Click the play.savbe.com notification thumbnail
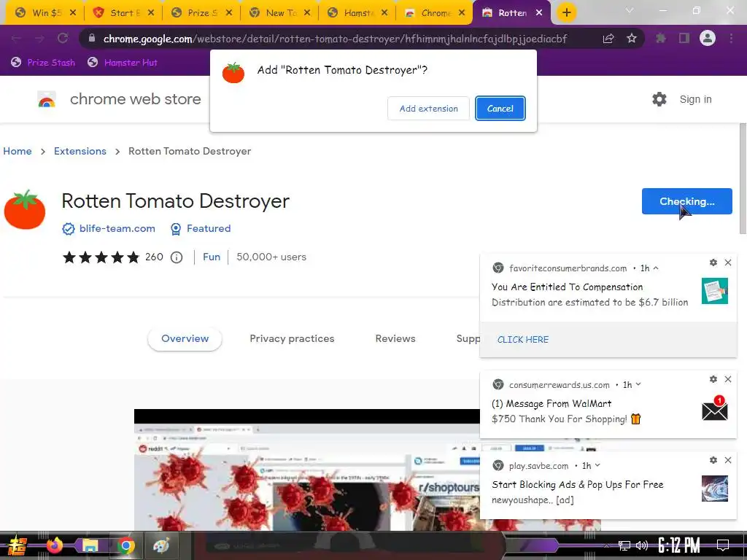 (x=715, y=489)
